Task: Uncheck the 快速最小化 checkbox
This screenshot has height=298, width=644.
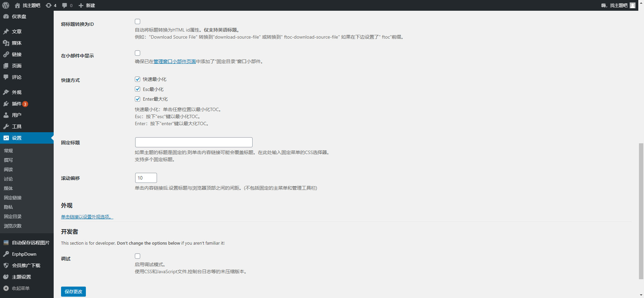Action: [138, 79]
